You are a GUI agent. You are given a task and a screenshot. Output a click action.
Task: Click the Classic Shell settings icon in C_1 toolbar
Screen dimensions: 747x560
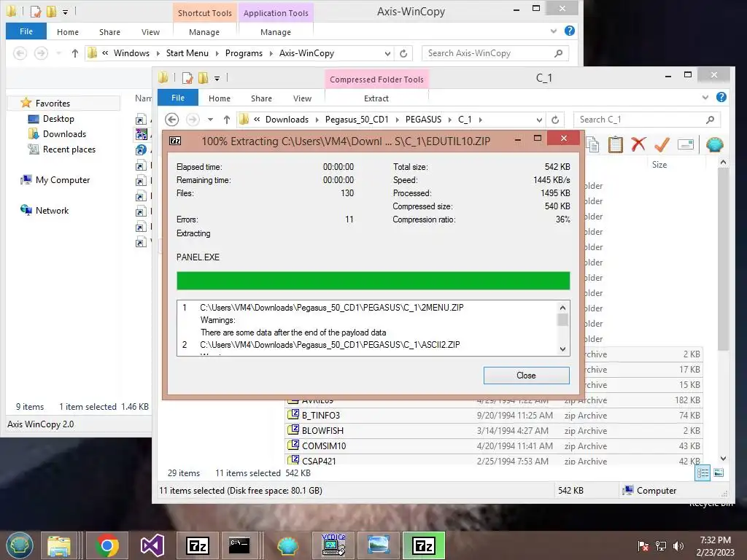tap(714, 144)
